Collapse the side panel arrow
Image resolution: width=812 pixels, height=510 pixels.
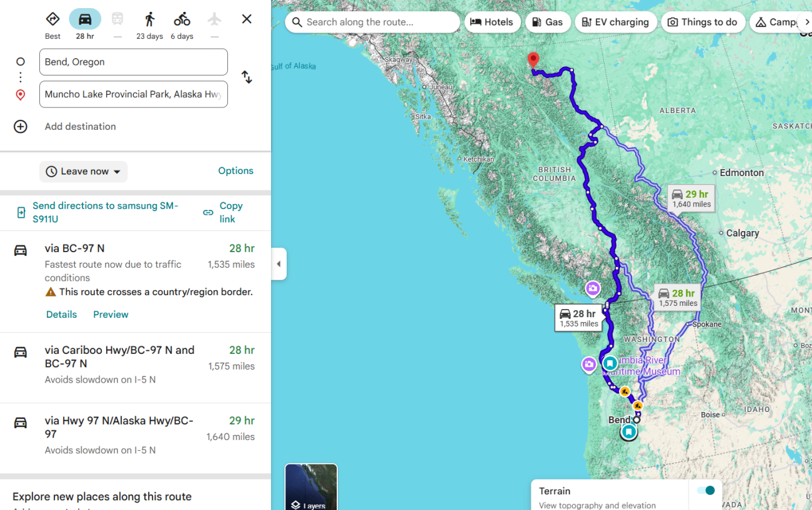(279, 264)
